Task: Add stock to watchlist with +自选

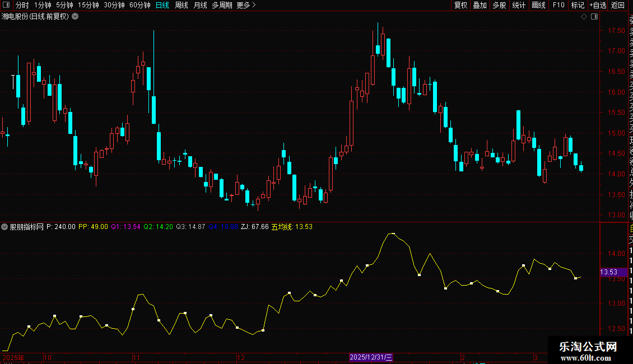Action: point(598,5)
